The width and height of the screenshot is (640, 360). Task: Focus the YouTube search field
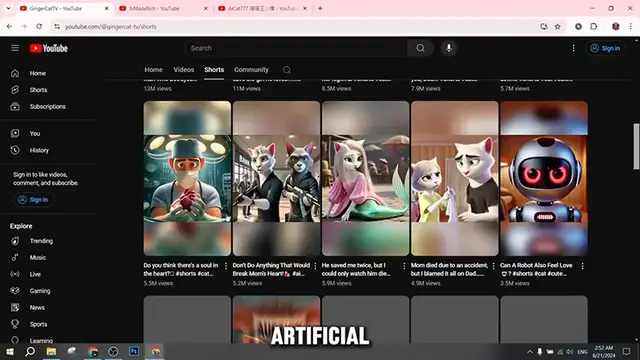(296, 48)
